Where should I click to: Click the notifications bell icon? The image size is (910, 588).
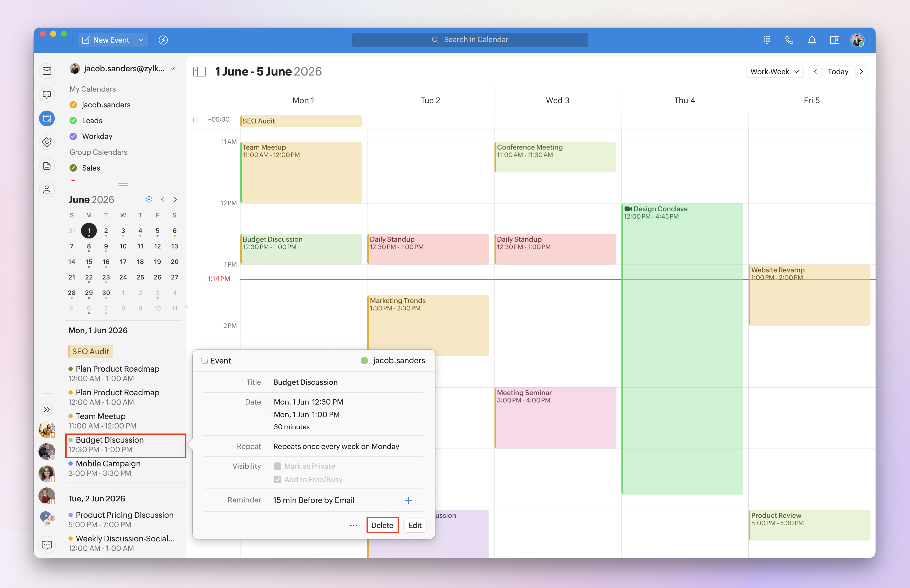[812, 40]
